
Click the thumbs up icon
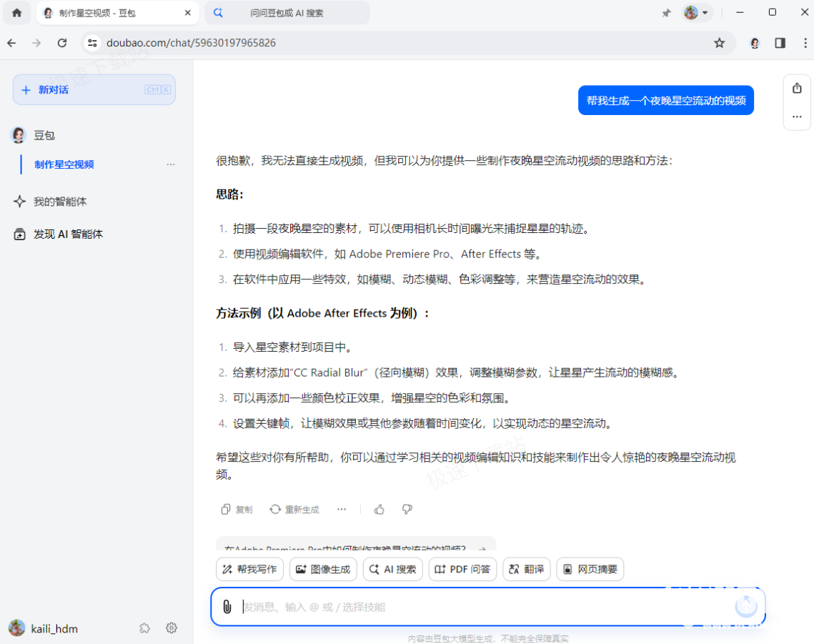(379, 510)
